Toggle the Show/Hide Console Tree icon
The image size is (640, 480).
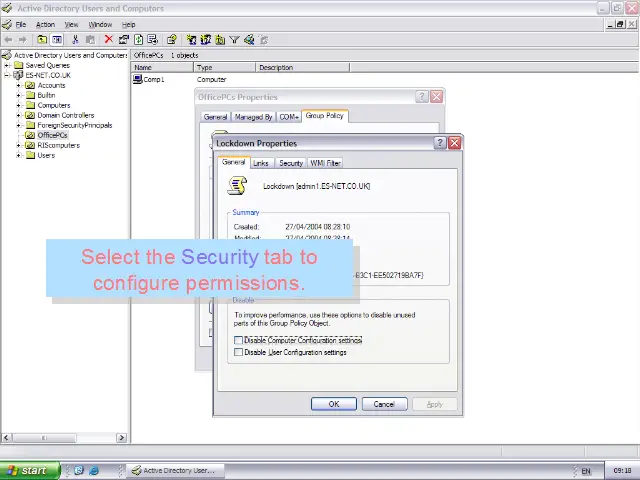click(57, 40)
